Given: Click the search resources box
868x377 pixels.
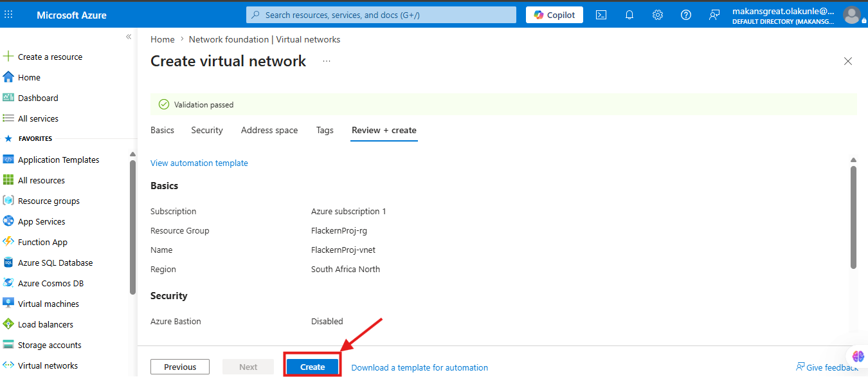Looking at the screenshot, I should (x=381, y=15).
